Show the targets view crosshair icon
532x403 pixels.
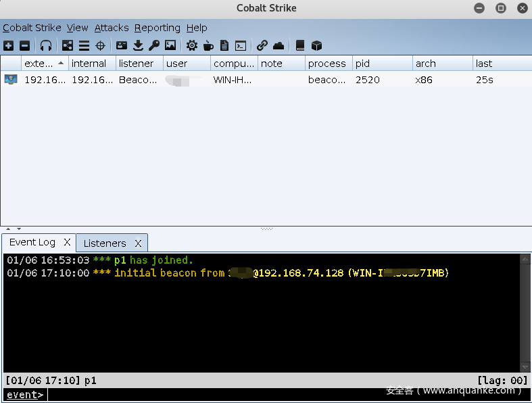click(100, 46)
